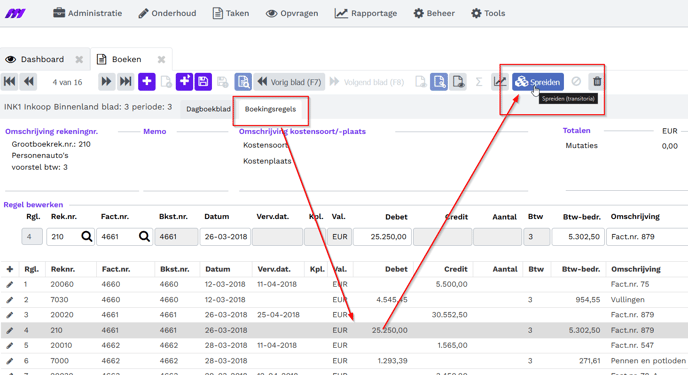Jump to the last record
This screenshot has height=375, width=688.
pos(125,82)
